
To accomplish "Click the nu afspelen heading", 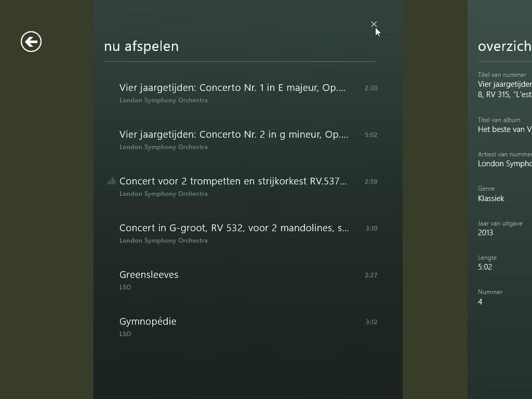I will tap(141, 46).
